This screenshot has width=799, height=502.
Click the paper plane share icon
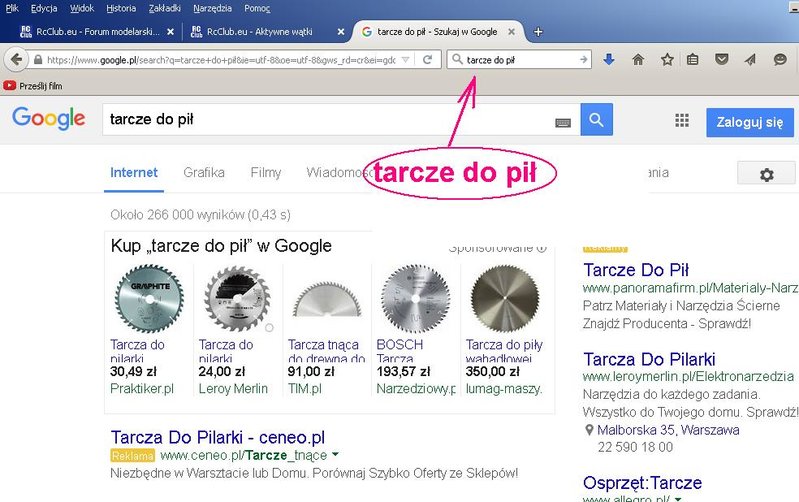(x=750, y=60)
